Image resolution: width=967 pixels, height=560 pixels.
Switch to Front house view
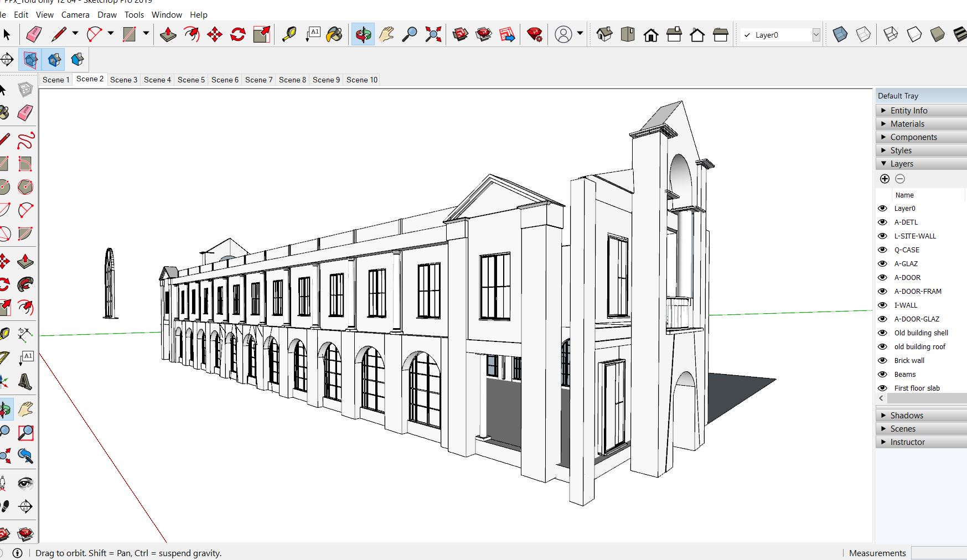(x=651, y=35)
